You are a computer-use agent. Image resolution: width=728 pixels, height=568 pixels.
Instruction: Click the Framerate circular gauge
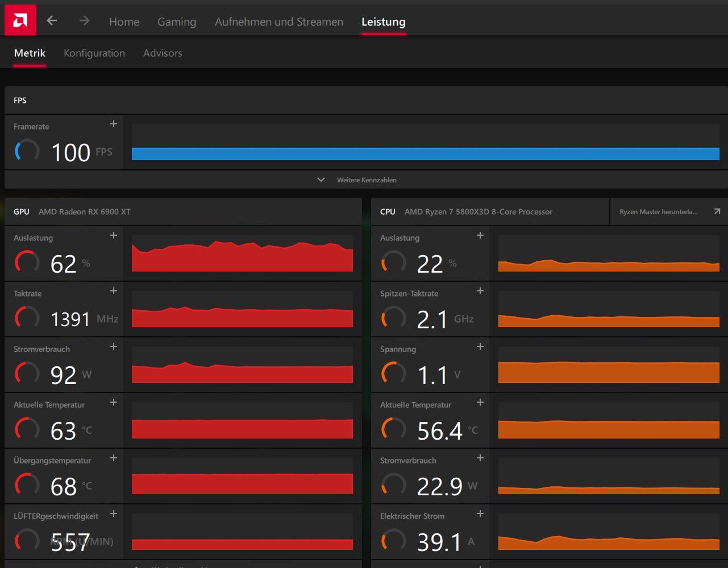click(27, 151)
